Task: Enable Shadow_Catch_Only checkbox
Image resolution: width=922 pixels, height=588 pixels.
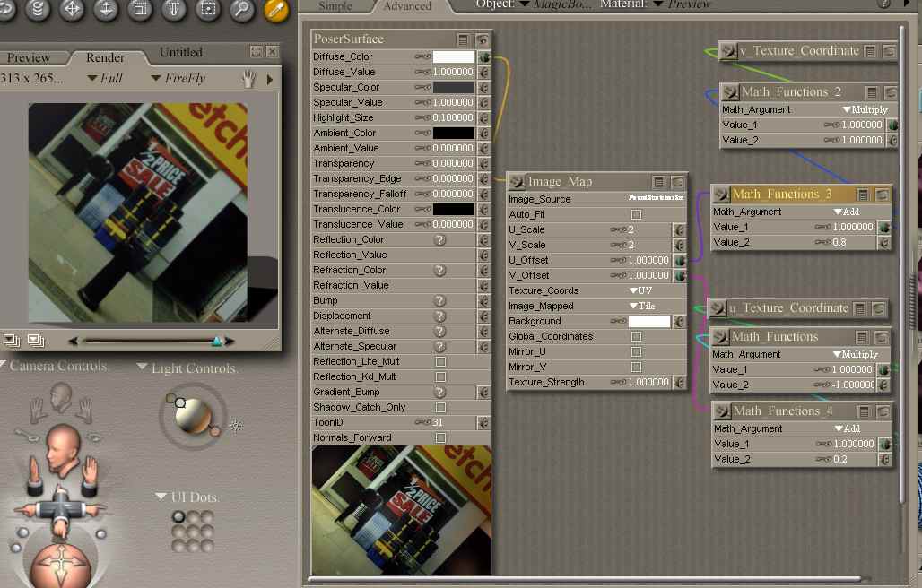Action: pos(440,408)
